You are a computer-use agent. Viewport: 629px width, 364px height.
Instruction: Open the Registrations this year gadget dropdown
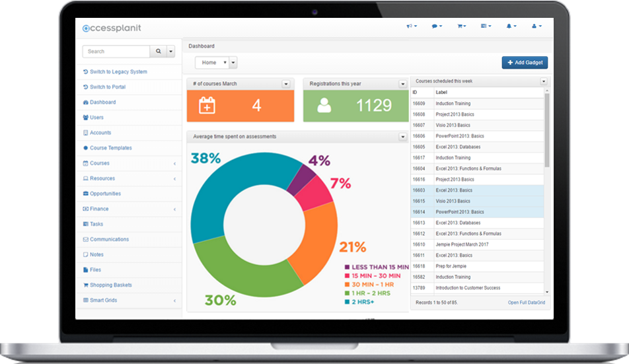click(x=402, y=84)
